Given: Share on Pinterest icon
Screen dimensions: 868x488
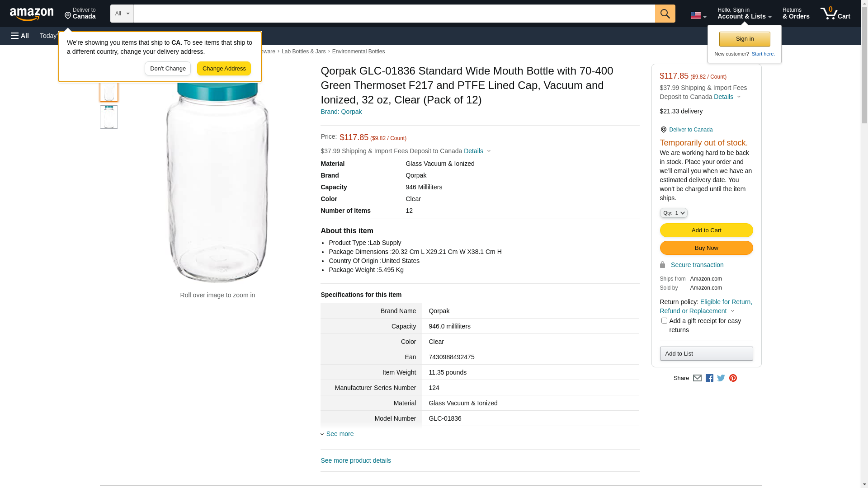Looking at the screenshot, I should tap(733, 378).
